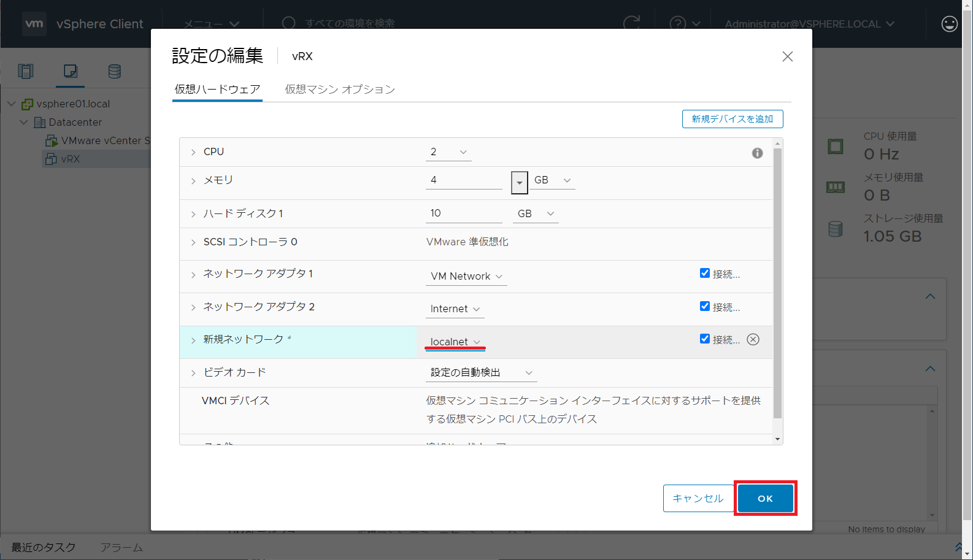Click the OK button

[766, 498]
